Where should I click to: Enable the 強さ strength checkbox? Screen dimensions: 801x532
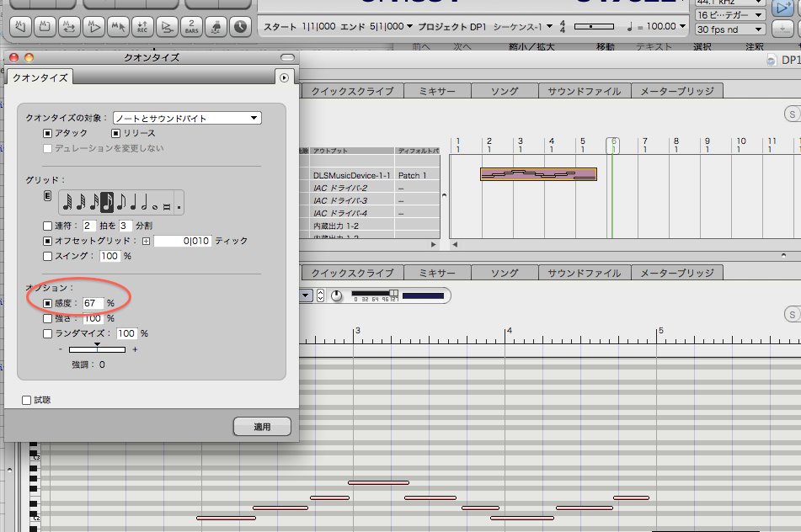[47, 318]
